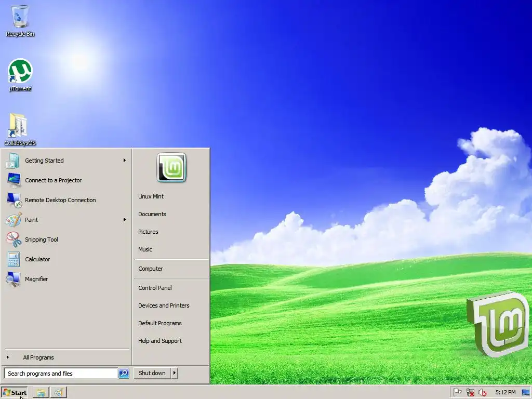This screenshot has height=399, width=532.
Task: Expand the Getting Started submenu arrow
Action: point(125,160)
